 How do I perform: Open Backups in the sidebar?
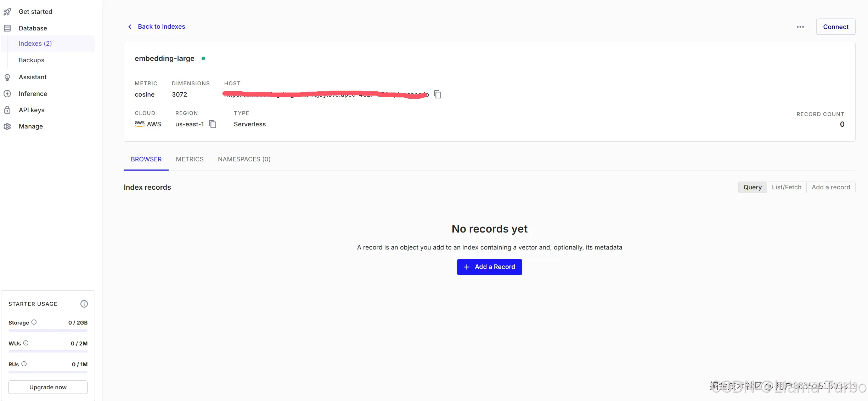coord(32,60)
